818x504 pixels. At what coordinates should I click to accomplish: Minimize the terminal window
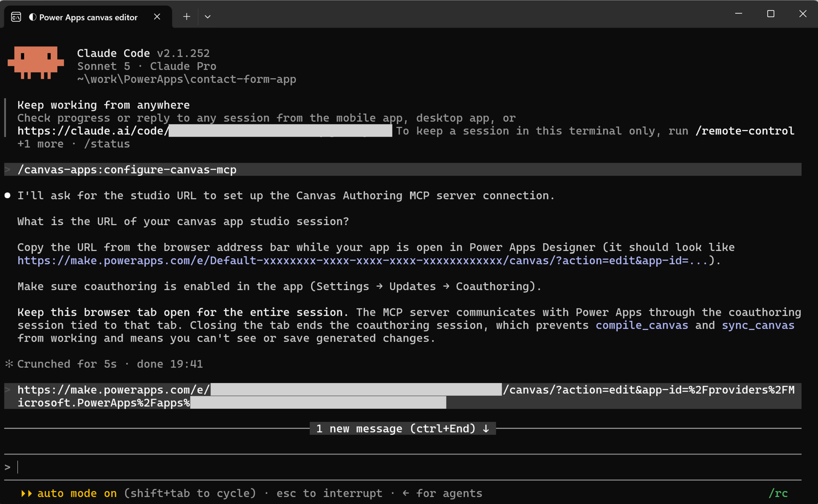pos(739,14)
